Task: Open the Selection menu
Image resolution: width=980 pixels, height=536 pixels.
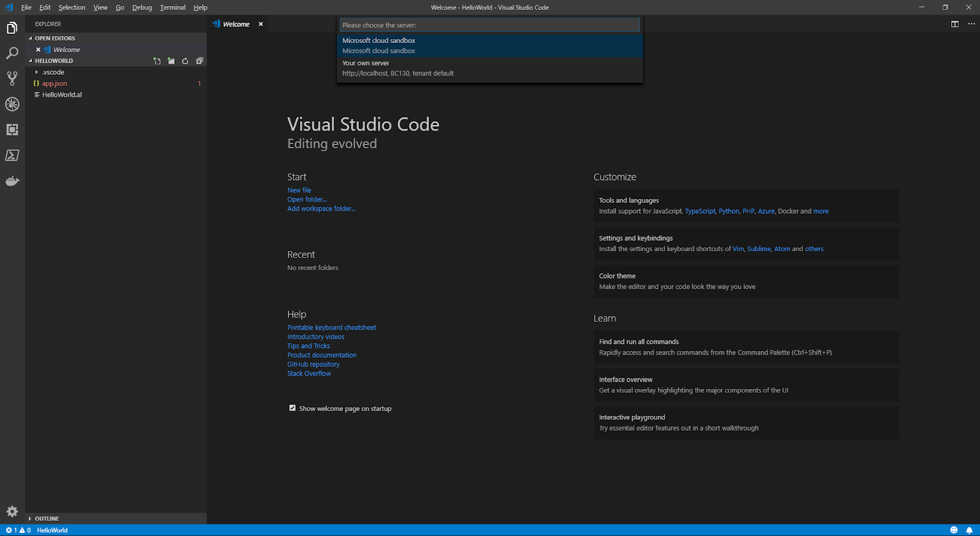Action: pyautogui.click(x=72, y=7)
